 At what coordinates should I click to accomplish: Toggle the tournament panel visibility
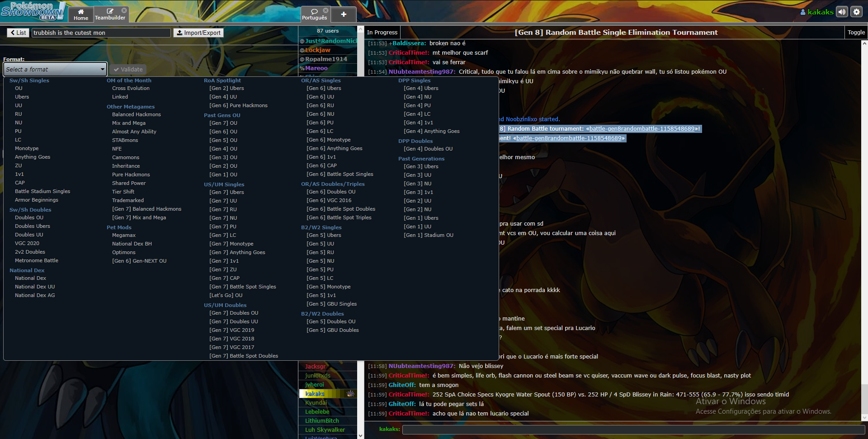point(856,33)
